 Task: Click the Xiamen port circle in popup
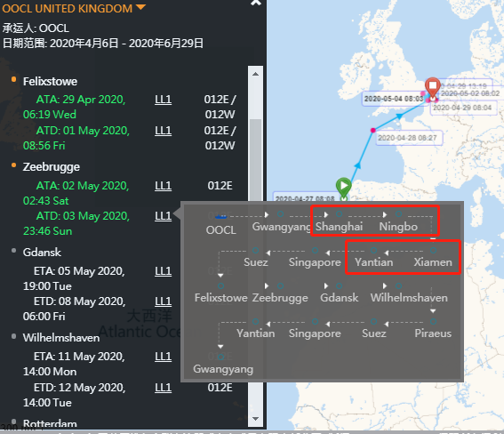pos(433,250)
